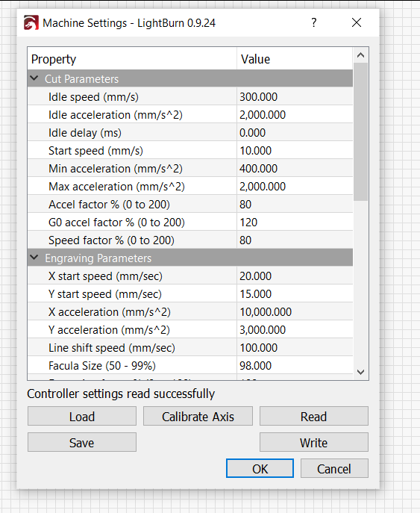Collapse the Cut Parameters section
Image resolution: width=420 pixels, height=513 pixels.
pyautogui.click(x=34, y=78)
